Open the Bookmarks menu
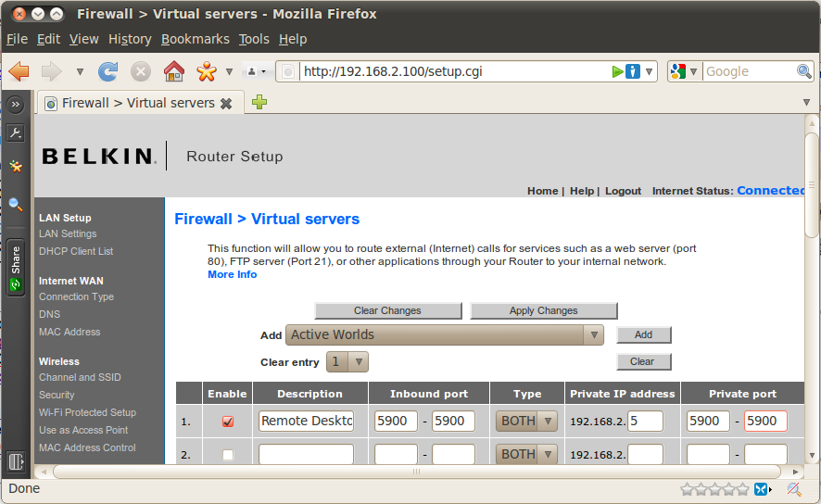Viewport: 821px width, 504px height. tap(196, 39)
